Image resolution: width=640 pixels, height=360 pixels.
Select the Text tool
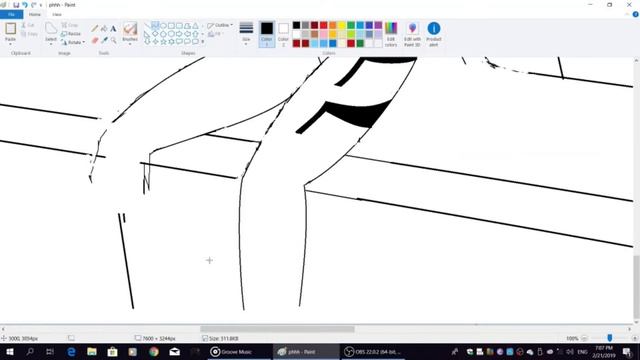pyautogui.click(x=113, y=28)
